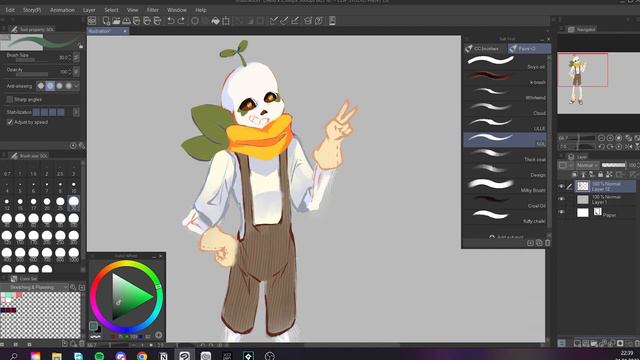Click the Clear circle icon in command bar
Viewport: 640px width, 360px height.
(195, 21)
